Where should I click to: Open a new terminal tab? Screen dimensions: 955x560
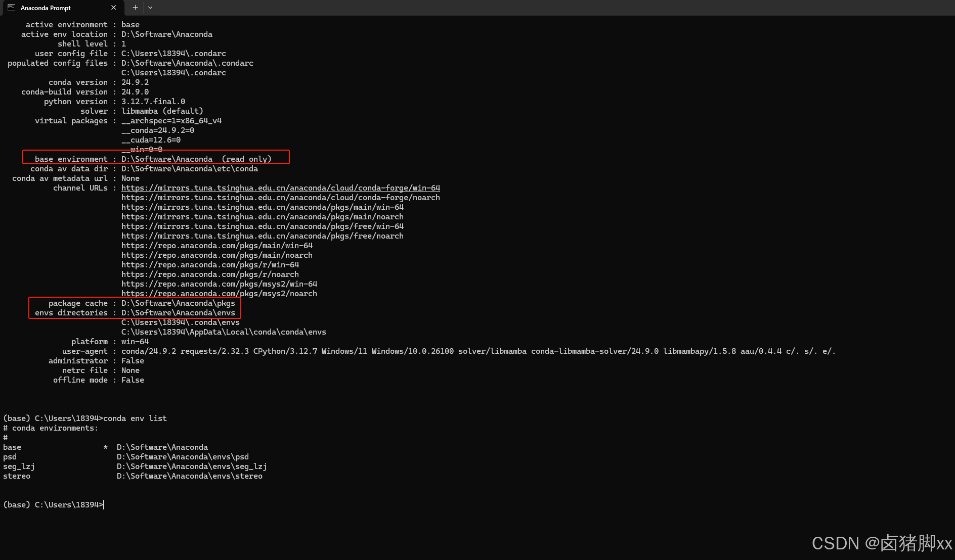pos(135,8)
